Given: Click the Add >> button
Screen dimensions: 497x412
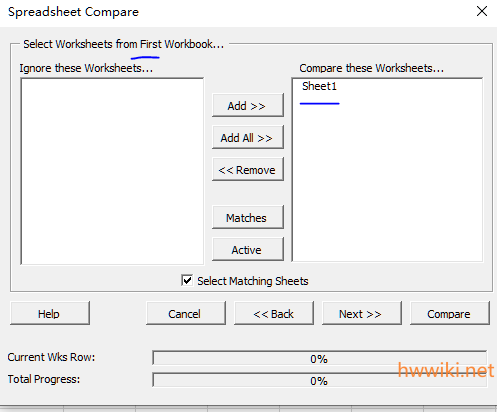Looking at the screenshot, I should 248,106.
